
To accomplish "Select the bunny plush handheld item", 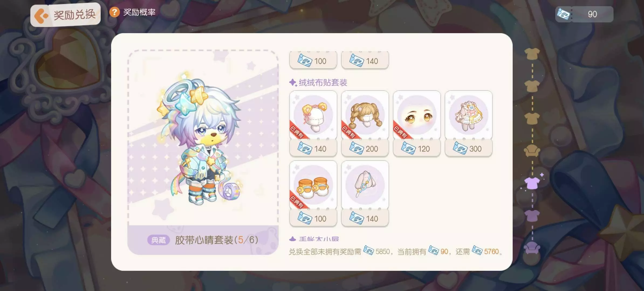I will pos(365,185).
